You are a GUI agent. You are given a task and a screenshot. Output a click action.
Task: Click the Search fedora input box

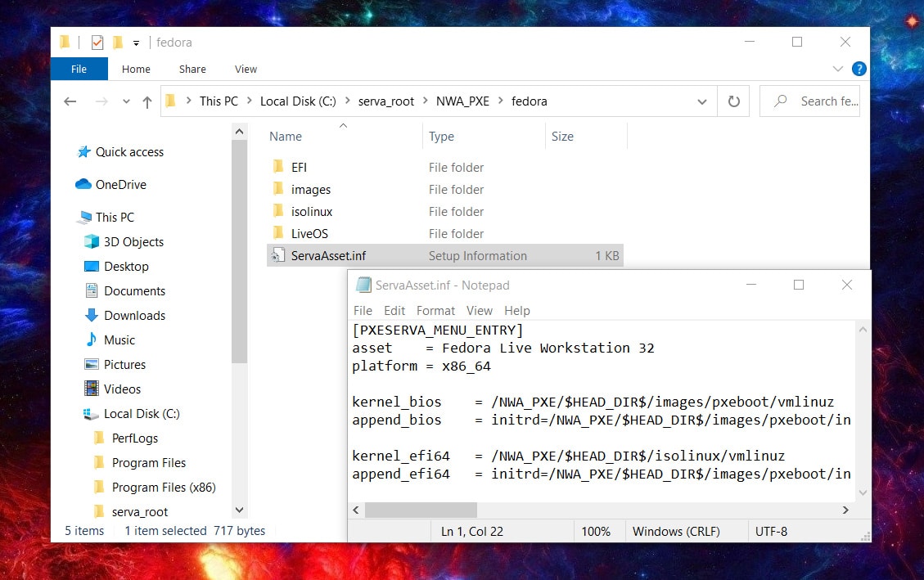pyautogui.click(x=809, y=101)
